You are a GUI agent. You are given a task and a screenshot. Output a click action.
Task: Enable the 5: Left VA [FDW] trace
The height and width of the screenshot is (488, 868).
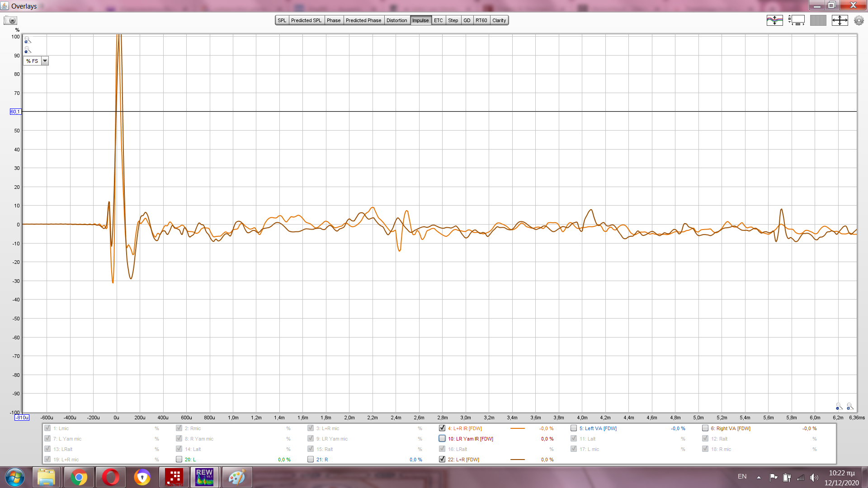click(574, 428)
